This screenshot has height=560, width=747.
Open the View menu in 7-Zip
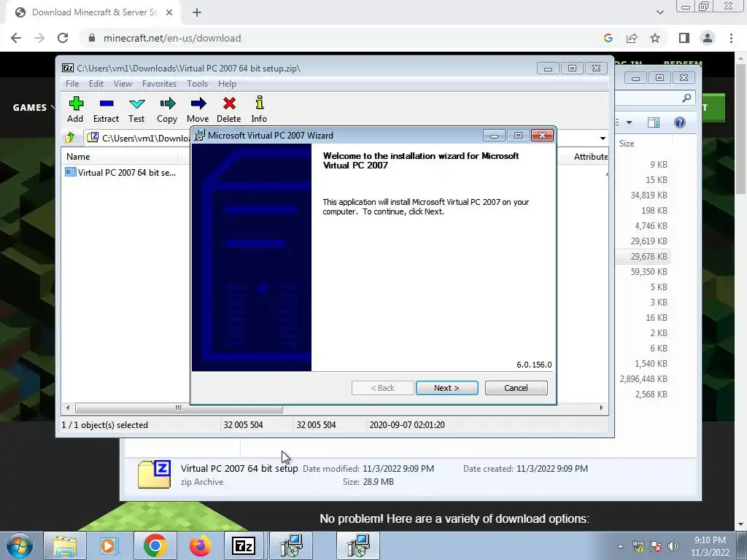(x=123, y=84)
